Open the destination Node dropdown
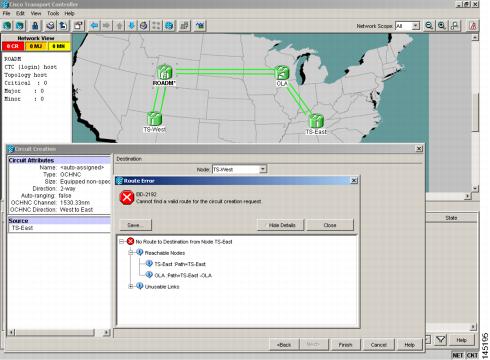The height and width of the screenshot is (360, 490). pyautogui.click(x=263, y=169)
